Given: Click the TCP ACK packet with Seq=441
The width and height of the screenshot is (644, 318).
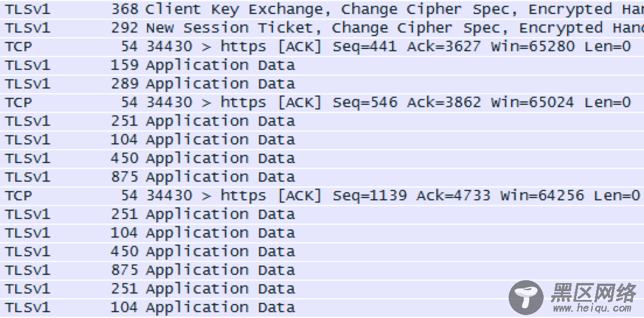Looking at the screenshot, I should pos(322,47).
